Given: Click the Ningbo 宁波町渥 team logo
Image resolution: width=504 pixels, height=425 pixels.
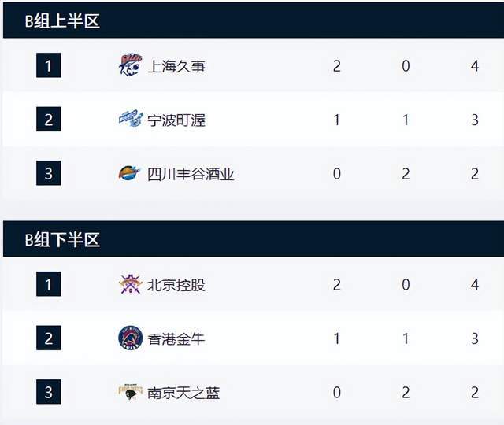Looking at the screenshot, I should coord(130,120).
